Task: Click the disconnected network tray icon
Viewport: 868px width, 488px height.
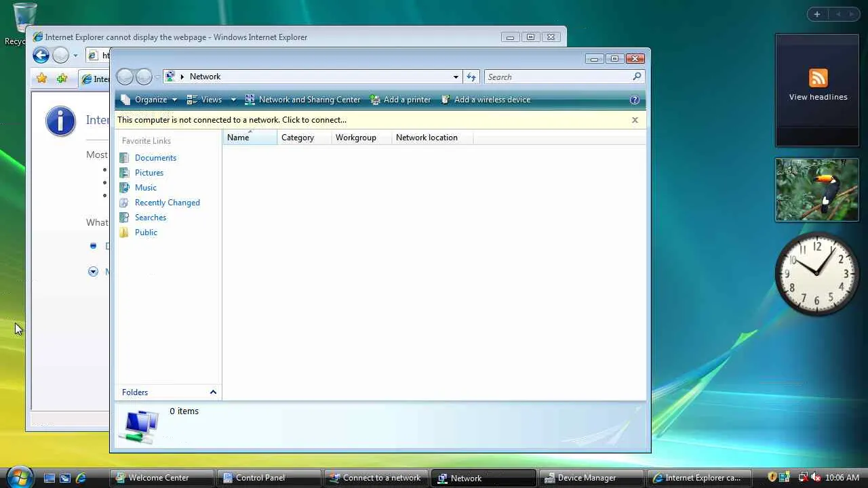Action: coord(803,478)
